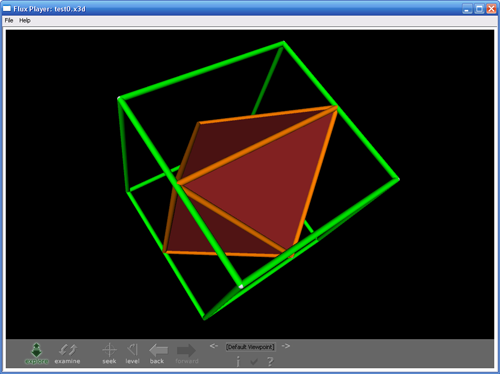Open the info 'i' icon
The image size is (500, 374).
(238, 361)
